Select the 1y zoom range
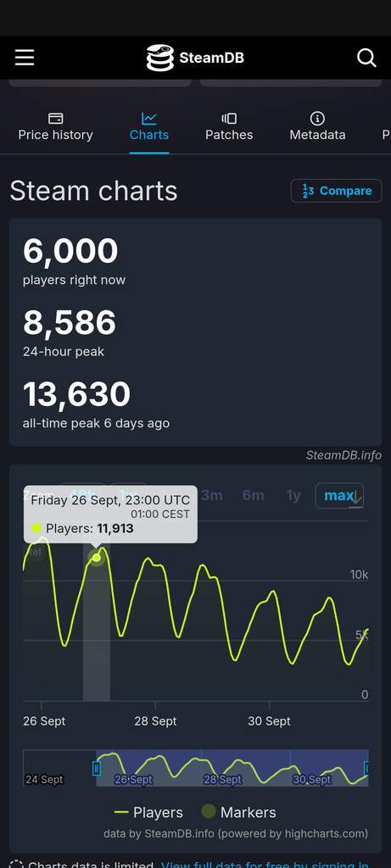 coord(293,495)
